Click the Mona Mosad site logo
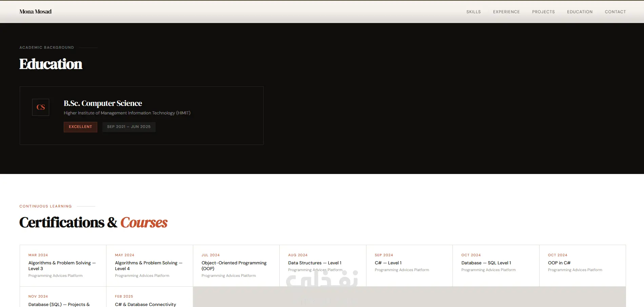Image resolution: width=644 pixels, height=307 pixels. [x=36, y=12]
